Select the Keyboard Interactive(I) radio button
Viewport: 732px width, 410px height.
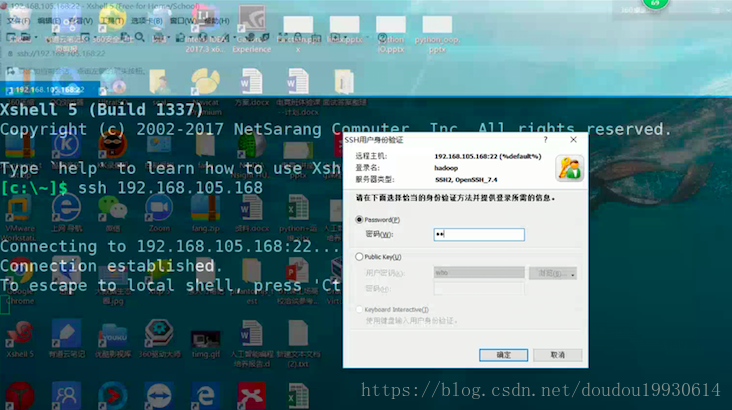[x=359, y=310]
